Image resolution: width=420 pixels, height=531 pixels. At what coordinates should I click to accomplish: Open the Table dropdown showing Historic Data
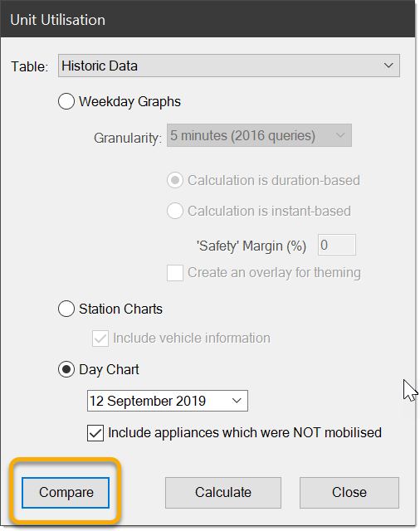point(228,66)
